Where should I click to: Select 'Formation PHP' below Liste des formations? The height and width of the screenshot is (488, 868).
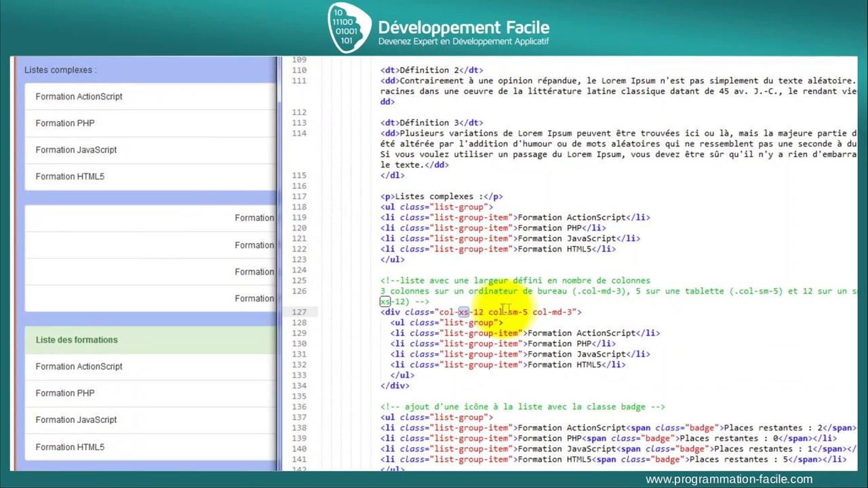[151, 393]
